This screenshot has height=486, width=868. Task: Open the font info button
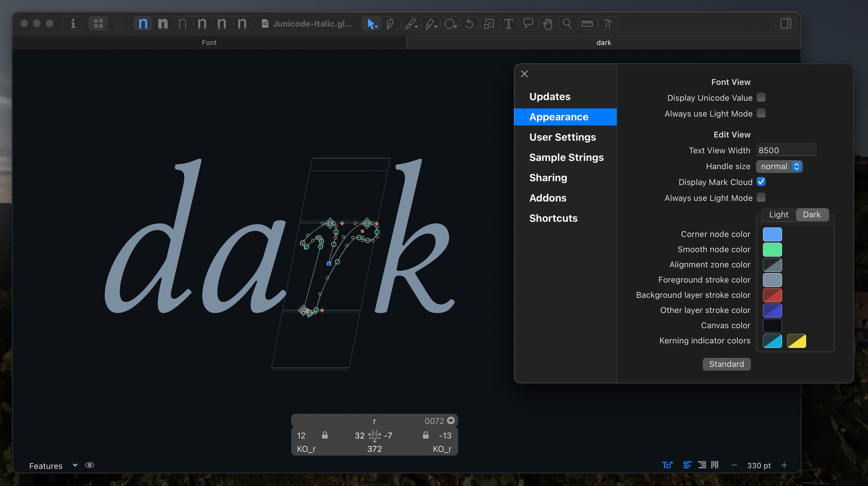(73, 23)
